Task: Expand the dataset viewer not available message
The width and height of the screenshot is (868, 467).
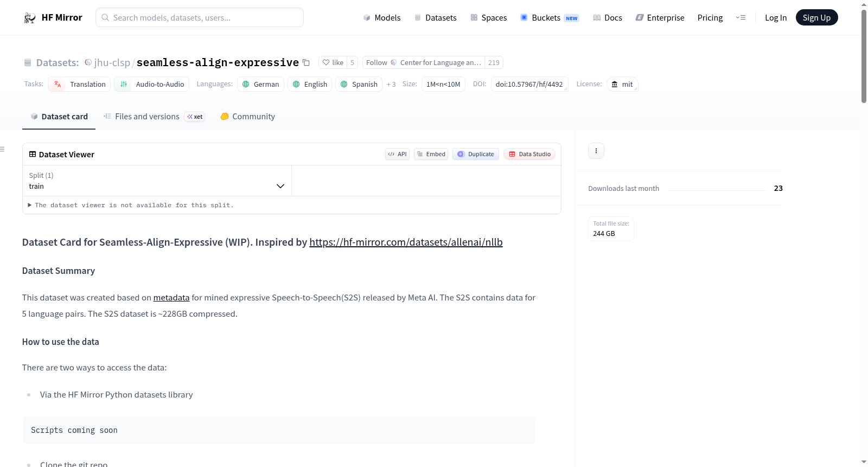Action: tap(131, 206)
